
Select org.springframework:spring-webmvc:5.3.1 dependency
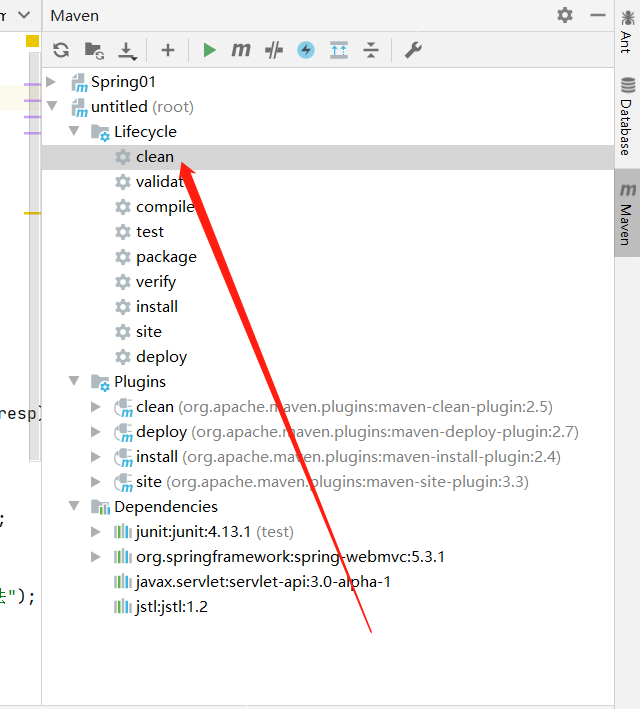[290, 557]
